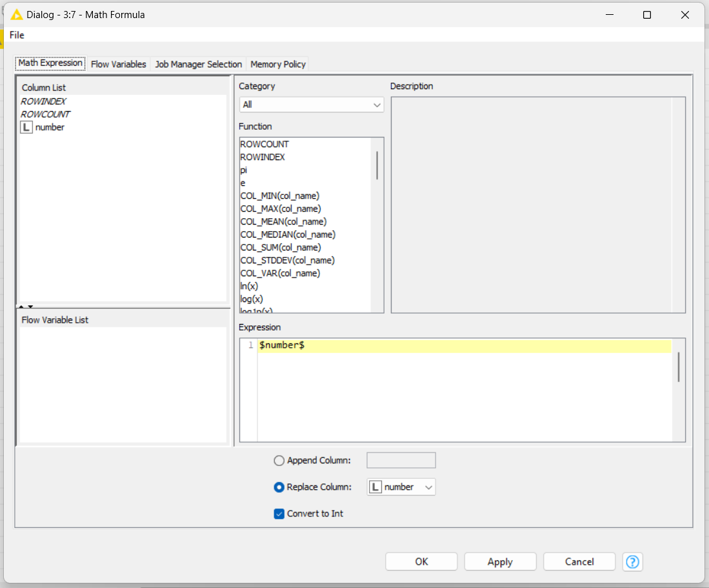Image resolution: width=709 pixels, height=588 pixels.
Task: Open the Category dropdown set to All
Action: 311,105
